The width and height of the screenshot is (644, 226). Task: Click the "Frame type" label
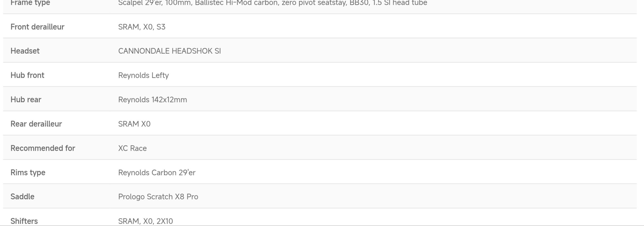[30, 3]
